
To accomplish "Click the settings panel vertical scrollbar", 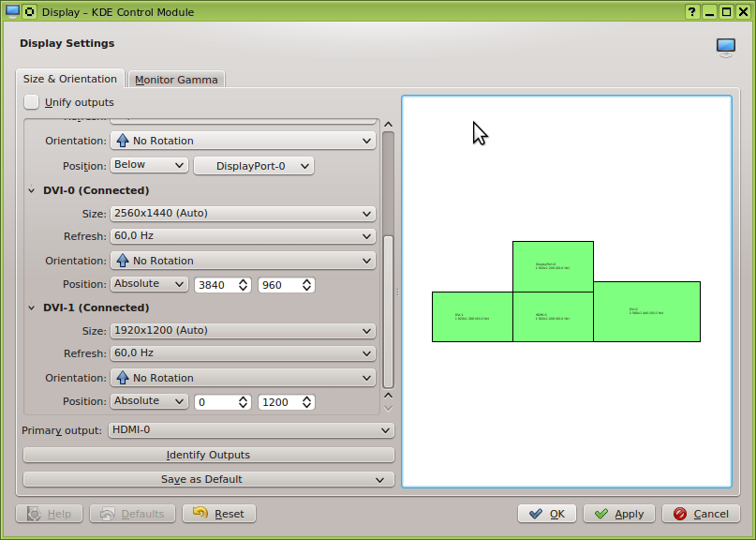I will 388,309.
